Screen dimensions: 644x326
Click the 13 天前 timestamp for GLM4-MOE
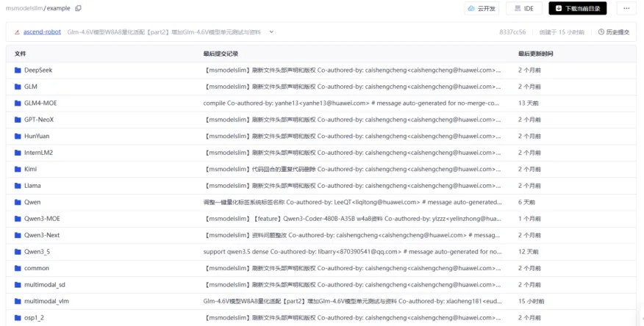[528, 103]
